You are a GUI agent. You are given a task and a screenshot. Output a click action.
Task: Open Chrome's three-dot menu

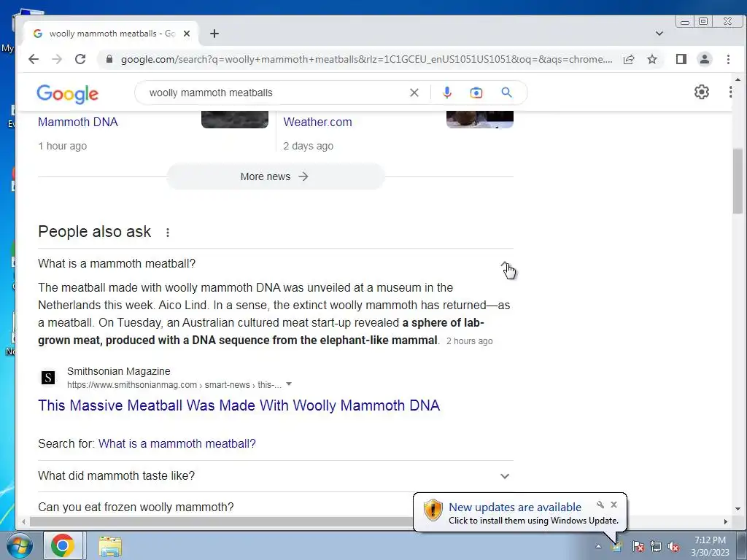tap(728, 59)
